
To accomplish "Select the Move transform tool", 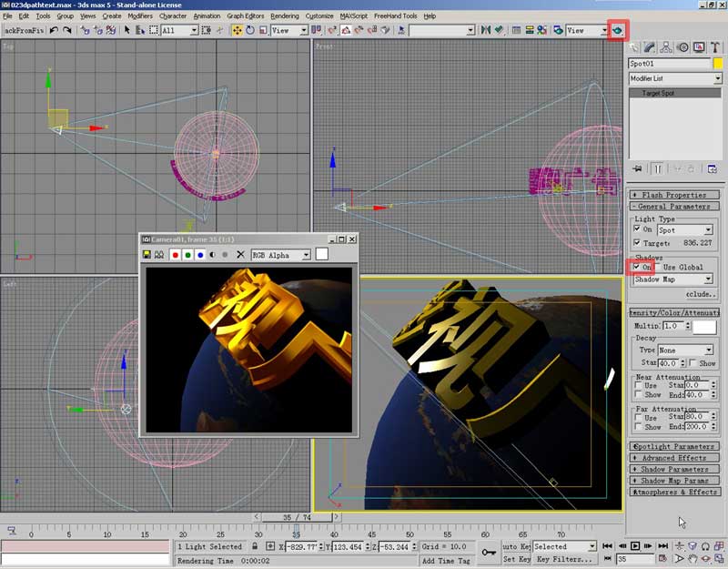I will 237,30.
